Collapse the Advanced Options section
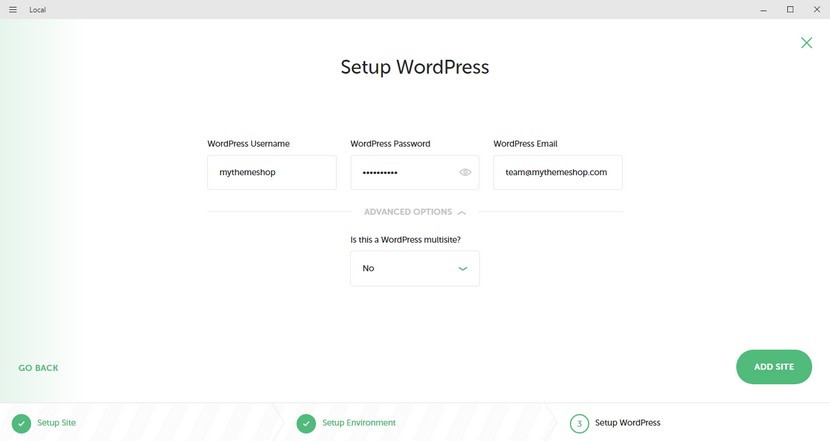Viewport: 830px width, 441px height. point(414,212)
